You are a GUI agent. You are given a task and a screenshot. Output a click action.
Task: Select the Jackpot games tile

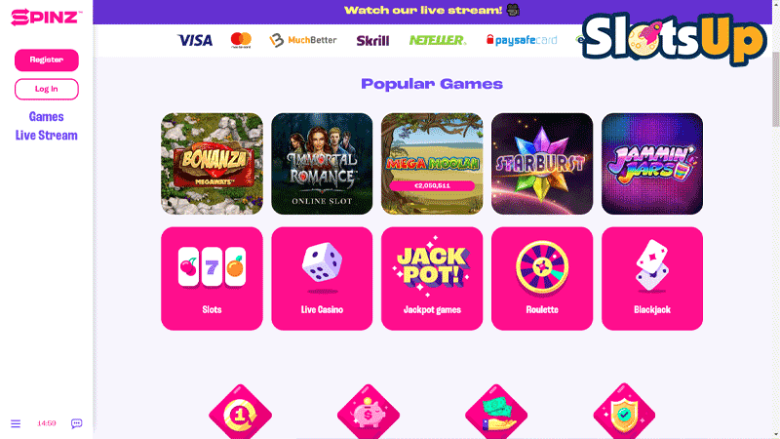(x=432, y=278)
